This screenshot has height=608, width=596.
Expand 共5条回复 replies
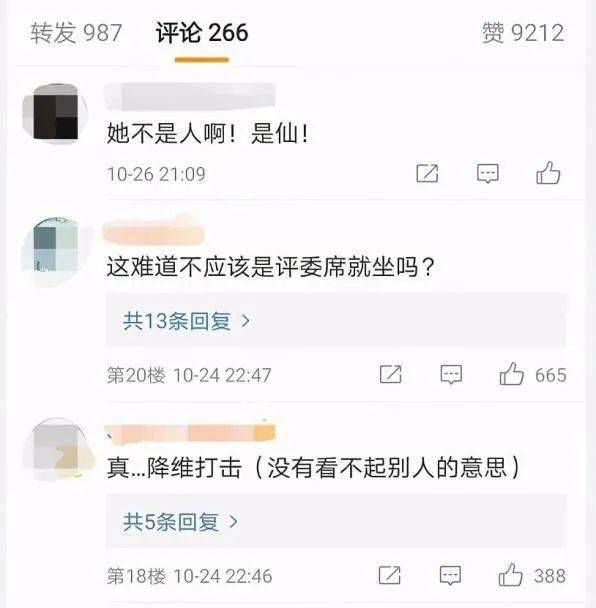[336, 521]
